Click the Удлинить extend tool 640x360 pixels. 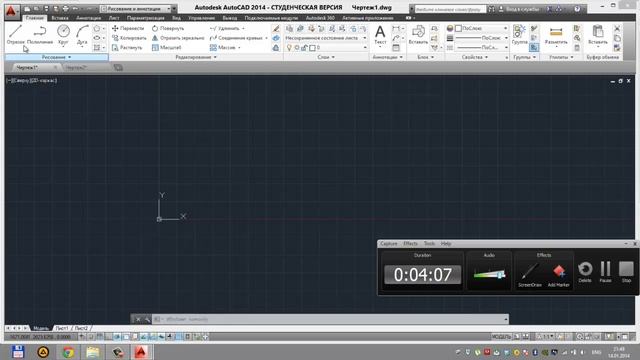pos(224,28)
